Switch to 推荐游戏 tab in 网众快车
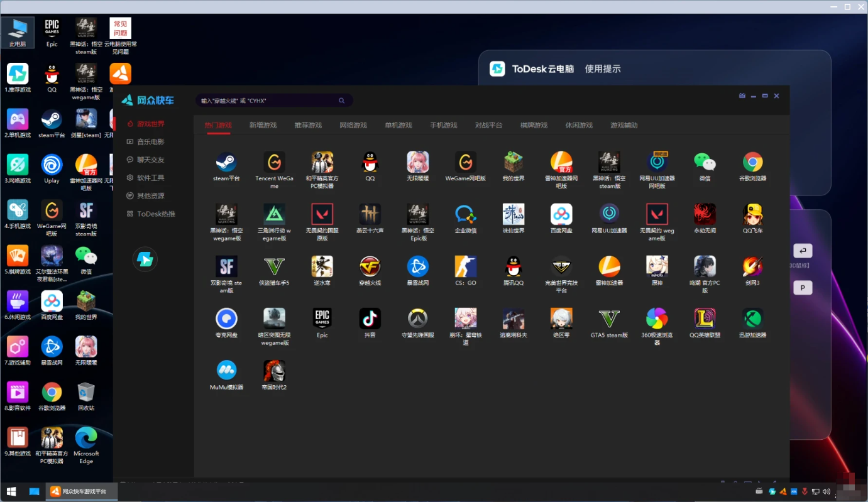 pos(308,125)
